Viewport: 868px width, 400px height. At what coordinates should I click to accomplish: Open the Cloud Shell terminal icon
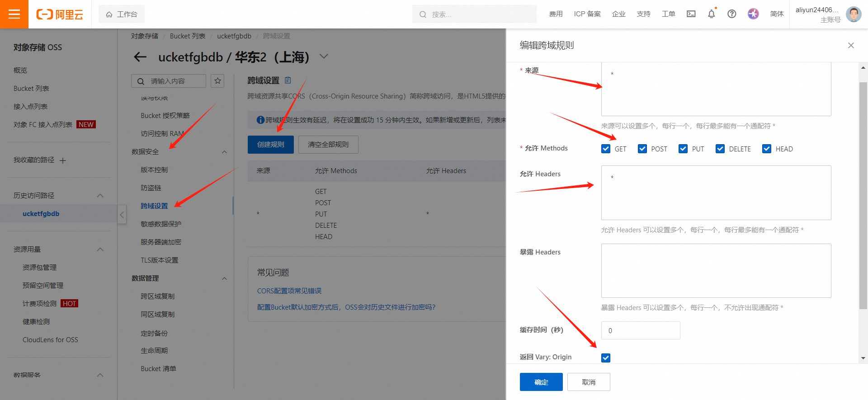pos(691,14)
